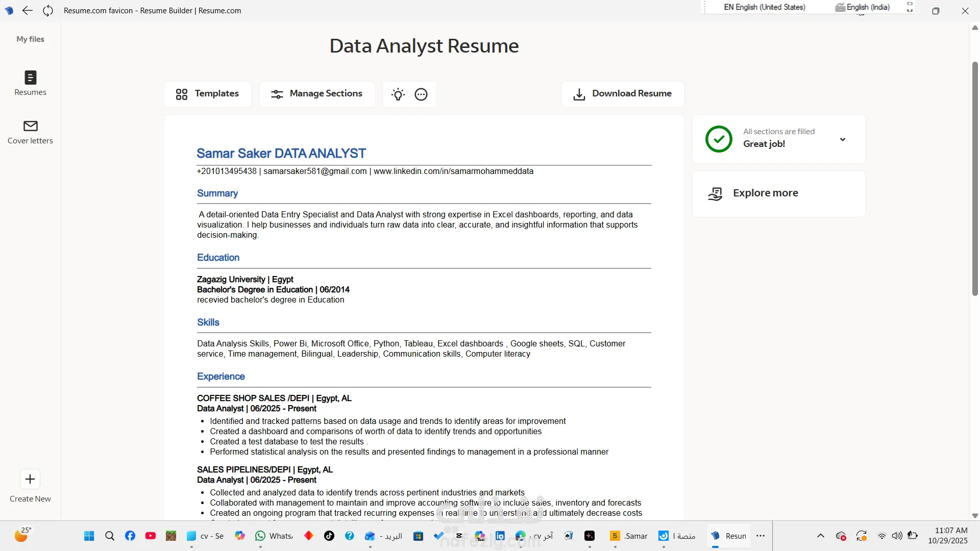980x551 pixels.
Task: Expand the All sections are filled chevron
Action: [843, 139]
